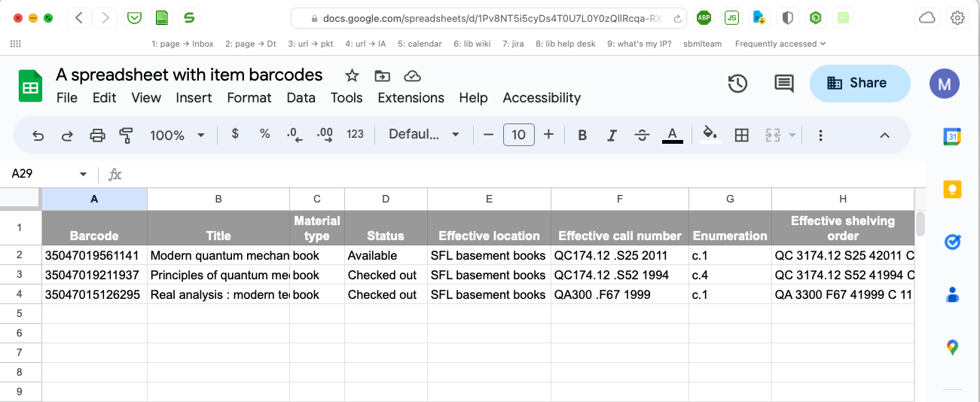Select column A header
The width and height of the screenshot is (980, 402).
click(x=94, y=199)
